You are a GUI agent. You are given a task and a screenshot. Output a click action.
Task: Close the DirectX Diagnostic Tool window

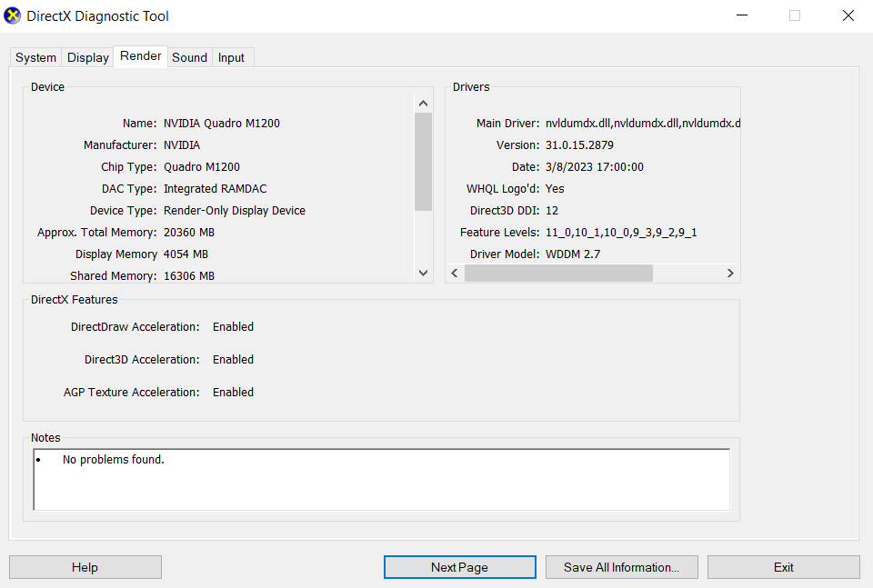848,15
